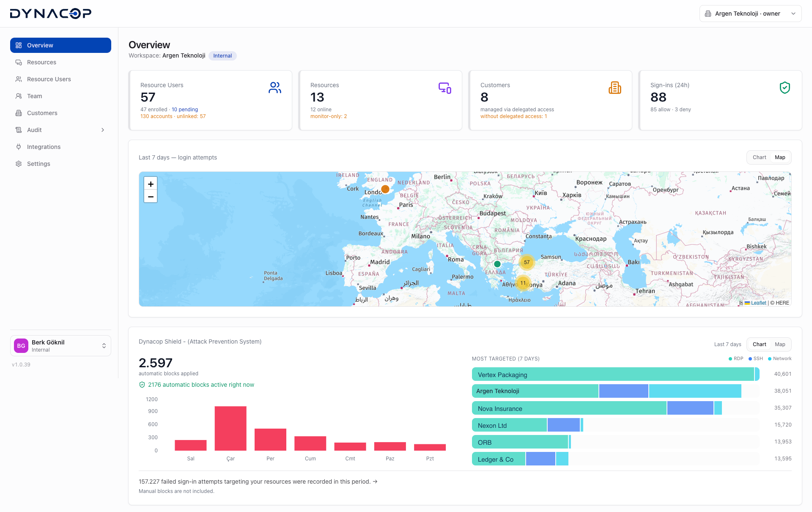The image size is (812, 512).
Task: Click the purple devices icon on Resources card
Action: click(445, 88)
